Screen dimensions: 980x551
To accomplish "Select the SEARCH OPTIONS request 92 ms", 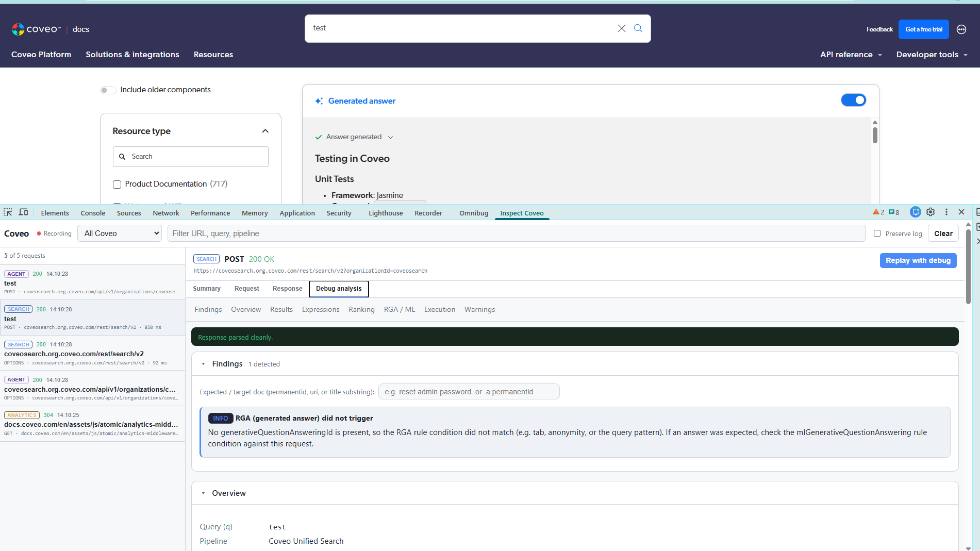I will 92,353.
